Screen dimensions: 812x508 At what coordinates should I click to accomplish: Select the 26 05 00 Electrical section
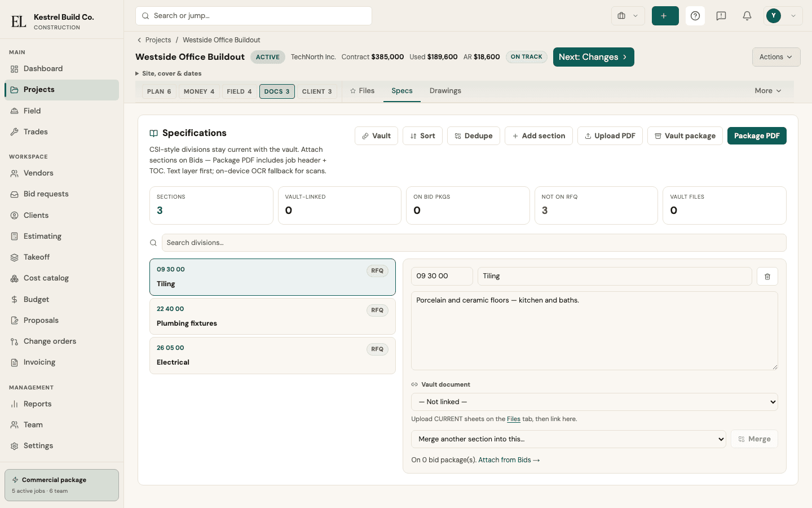coord(272,356)
